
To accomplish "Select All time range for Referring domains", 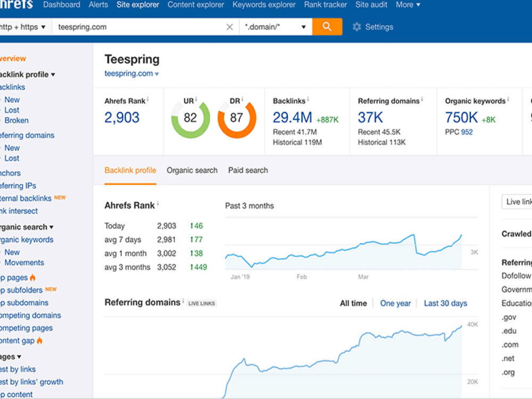I will point(353,303).
